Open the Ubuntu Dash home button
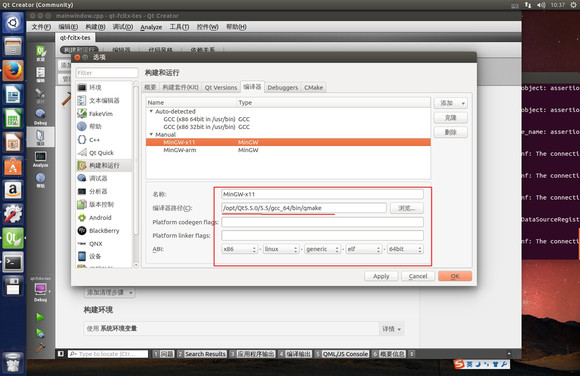 coord(13,22)
